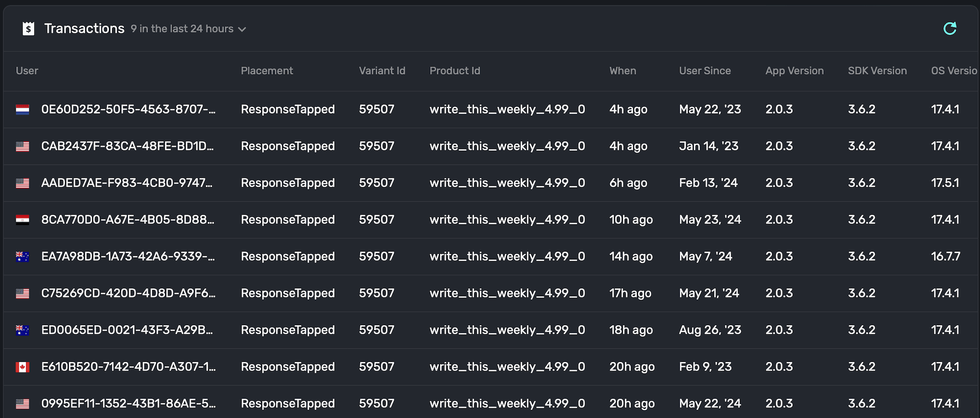Click the Product Id column header
Viewport: 980px width, 418px height.
455,71
